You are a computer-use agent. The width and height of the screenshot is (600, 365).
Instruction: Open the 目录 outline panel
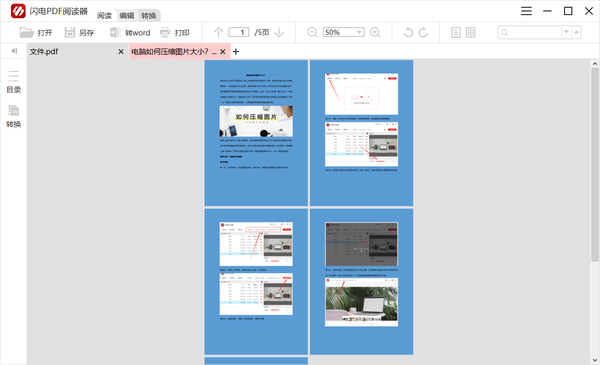tap(13, 81)
